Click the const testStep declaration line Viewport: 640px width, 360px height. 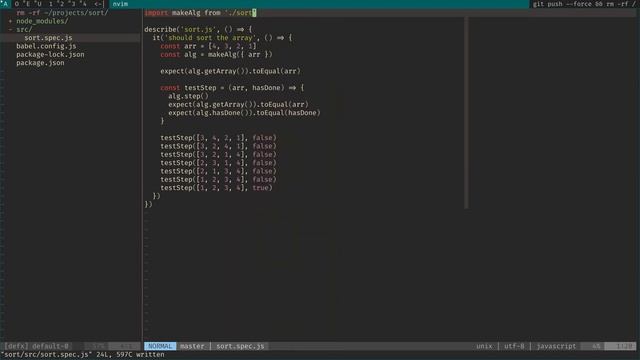tap(232, 88)
